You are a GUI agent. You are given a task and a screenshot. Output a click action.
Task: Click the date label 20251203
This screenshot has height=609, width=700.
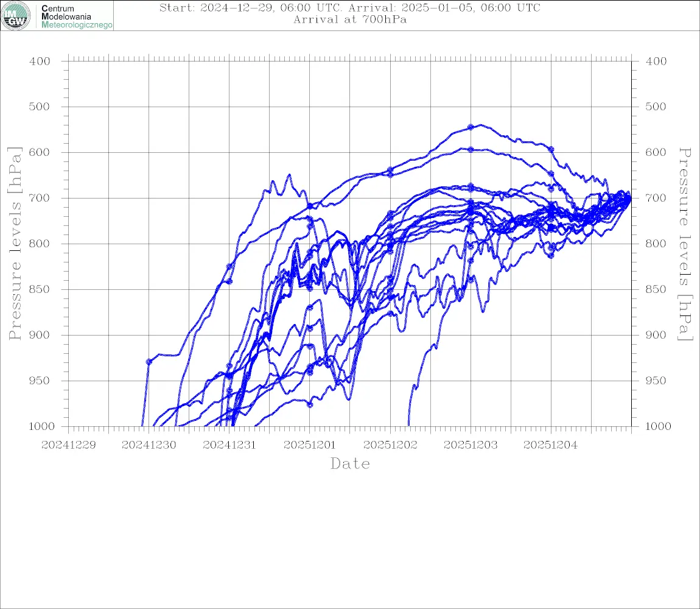[x=471, y=445]
